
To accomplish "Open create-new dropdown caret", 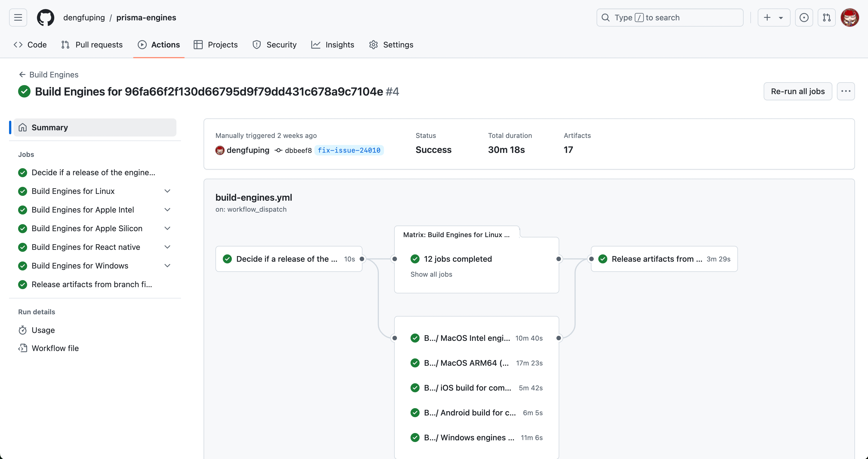I will pyautogui.click(x=781, y=18).
